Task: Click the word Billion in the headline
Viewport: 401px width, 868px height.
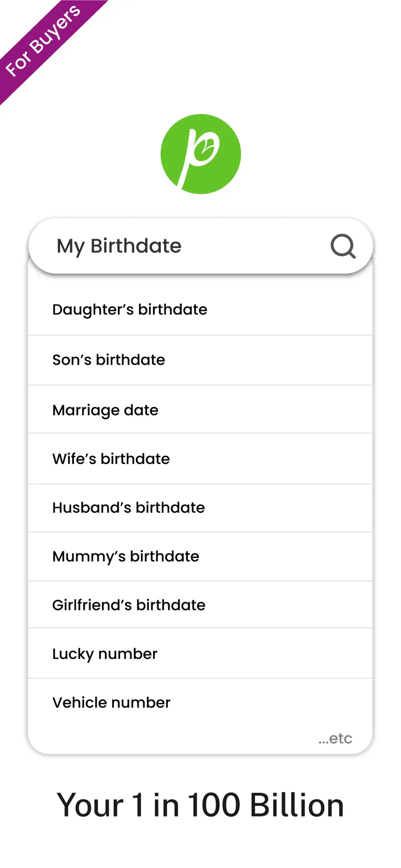Action: pos(297,805)
